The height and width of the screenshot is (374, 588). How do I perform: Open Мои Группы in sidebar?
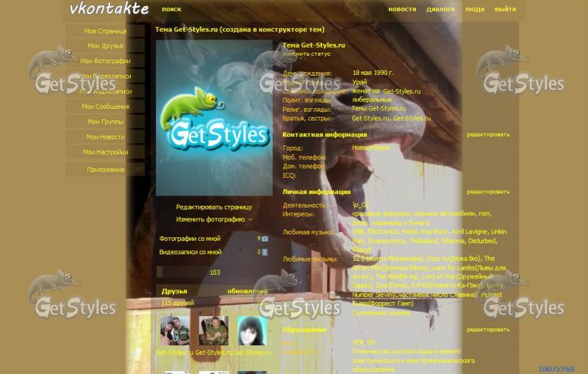[105, 121]
